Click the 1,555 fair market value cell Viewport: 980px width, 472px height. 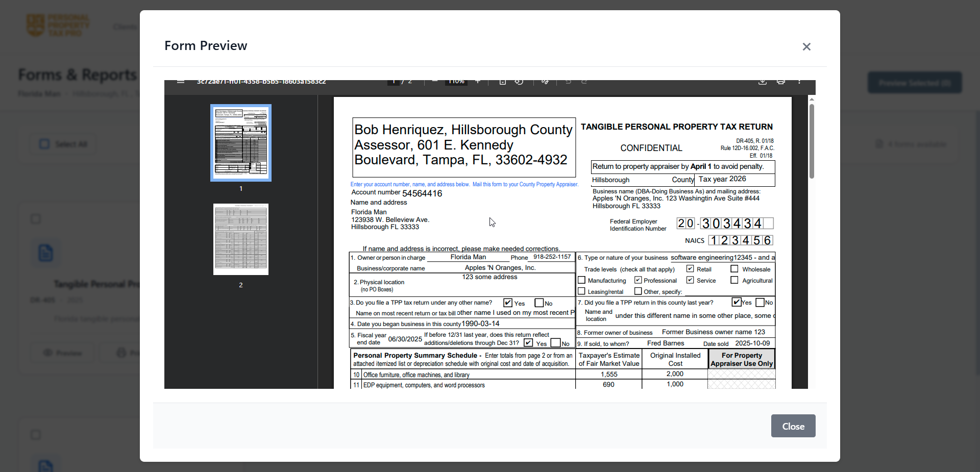[609, 374]
